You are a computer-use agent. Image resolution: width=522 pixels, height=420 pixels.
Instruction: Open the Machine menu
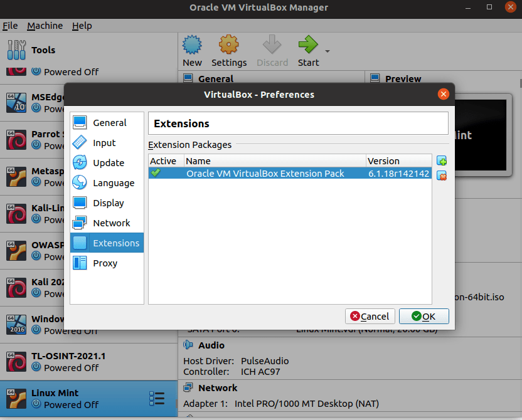(x=45, y=26)
